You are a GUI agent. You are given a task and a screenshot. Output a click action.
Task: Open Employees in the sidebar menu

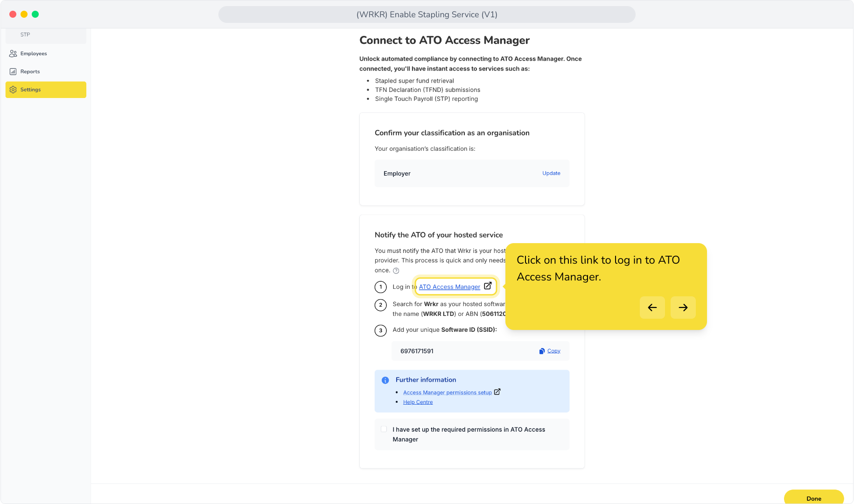click(x=46, y=54)
